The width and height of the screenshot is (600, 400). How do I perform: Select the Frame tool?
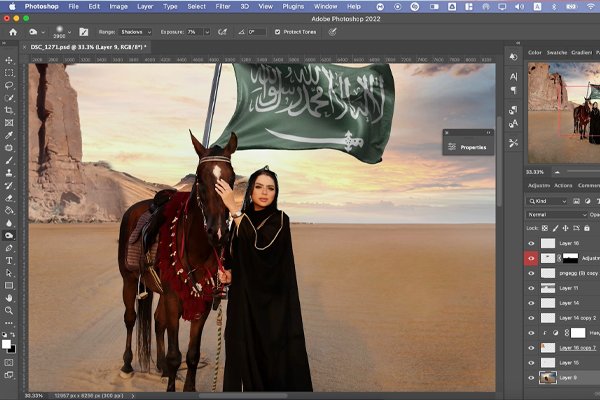tap(9, 123)
